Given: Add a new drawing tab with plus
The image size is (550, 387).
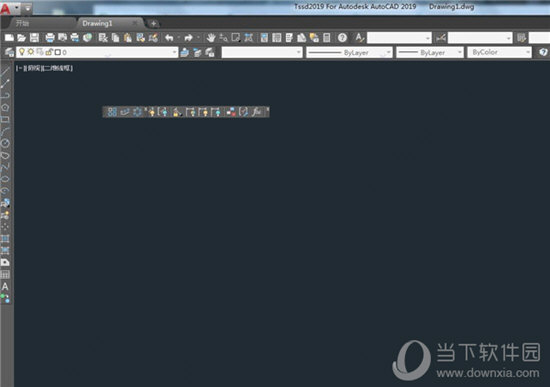Looking at the screenshot, I should (153, 24).
